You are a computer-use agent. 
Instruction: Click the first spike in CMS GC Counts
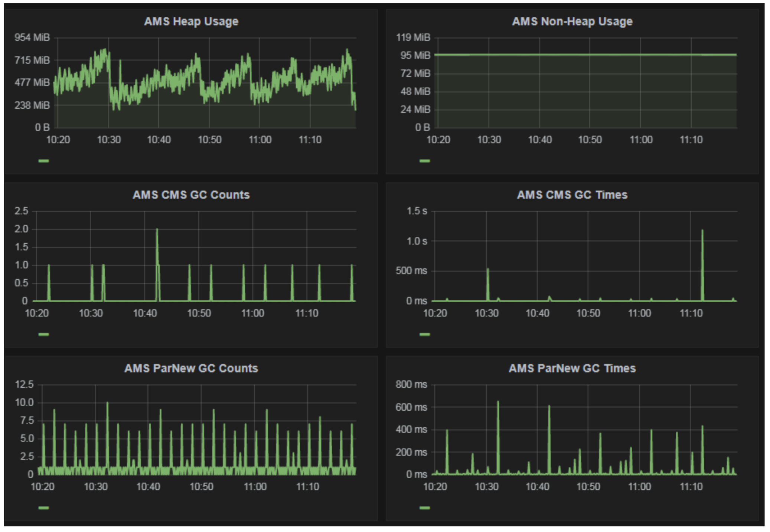pos(49,266)
